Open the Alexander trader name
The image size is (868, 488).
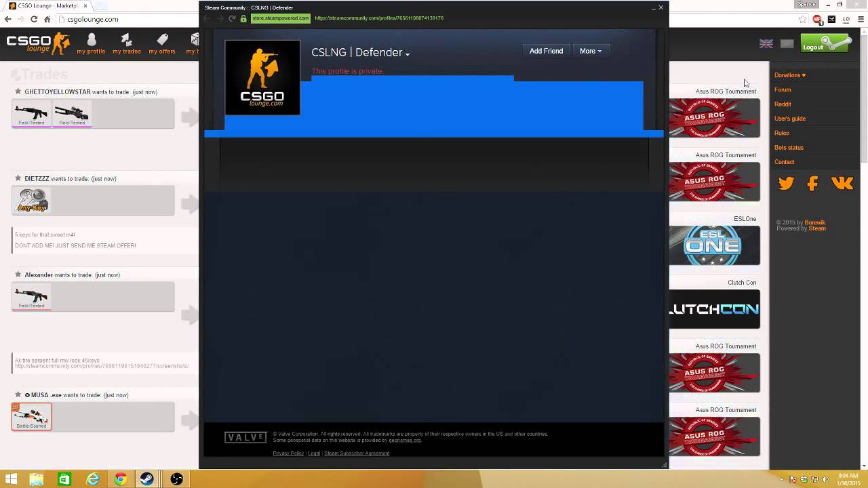[39, 274]
